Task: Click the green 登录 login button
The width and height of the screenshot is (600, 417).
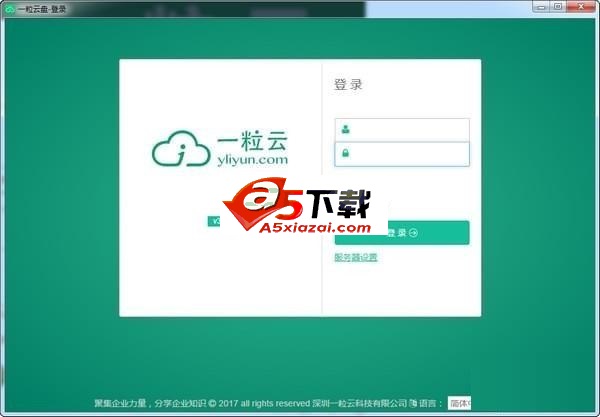Action: 402,233
